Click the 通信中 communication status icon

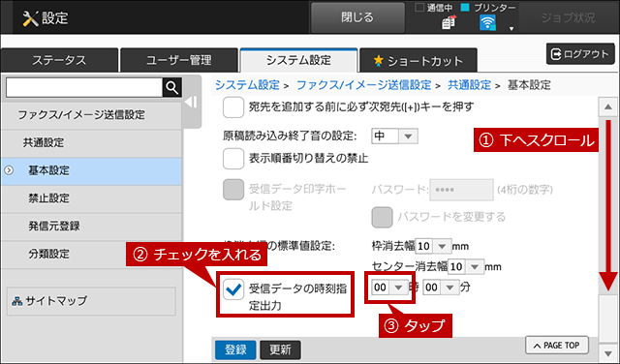[449, 22]
